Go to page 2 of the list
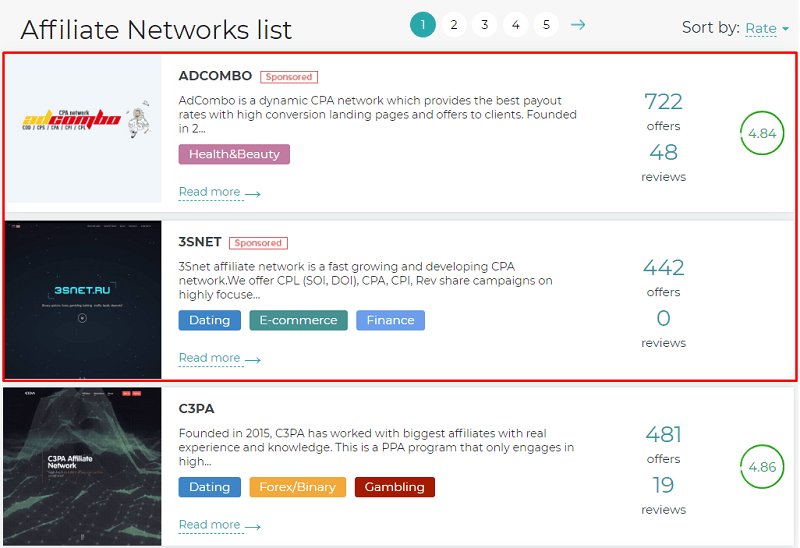 pyautogui.click(x=454, y=24)
